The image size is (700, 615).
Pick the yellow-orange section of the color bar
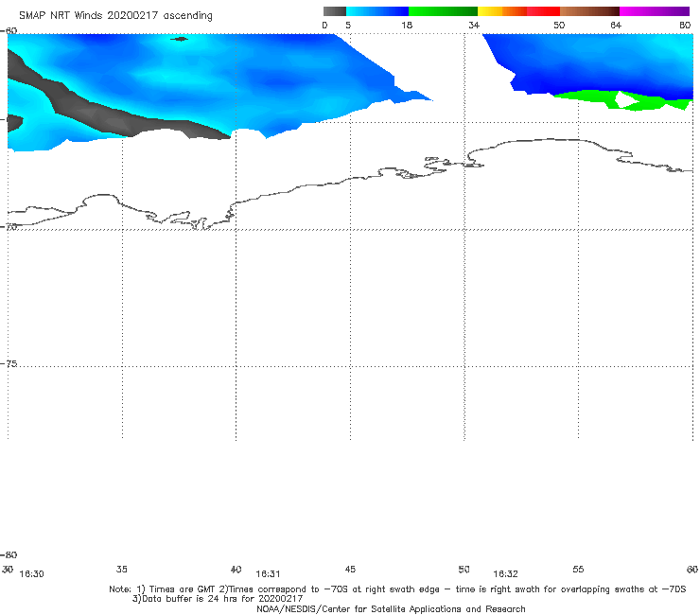coord(502,11)
